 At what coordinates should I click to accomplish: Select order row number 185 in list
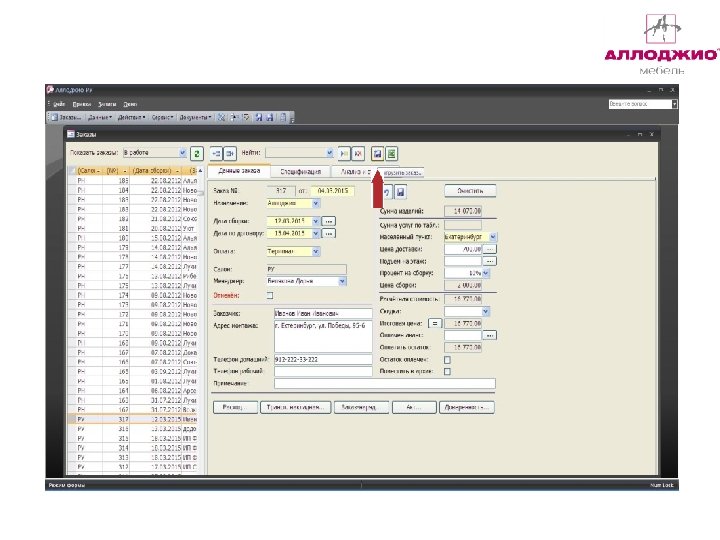coord(132,180)
